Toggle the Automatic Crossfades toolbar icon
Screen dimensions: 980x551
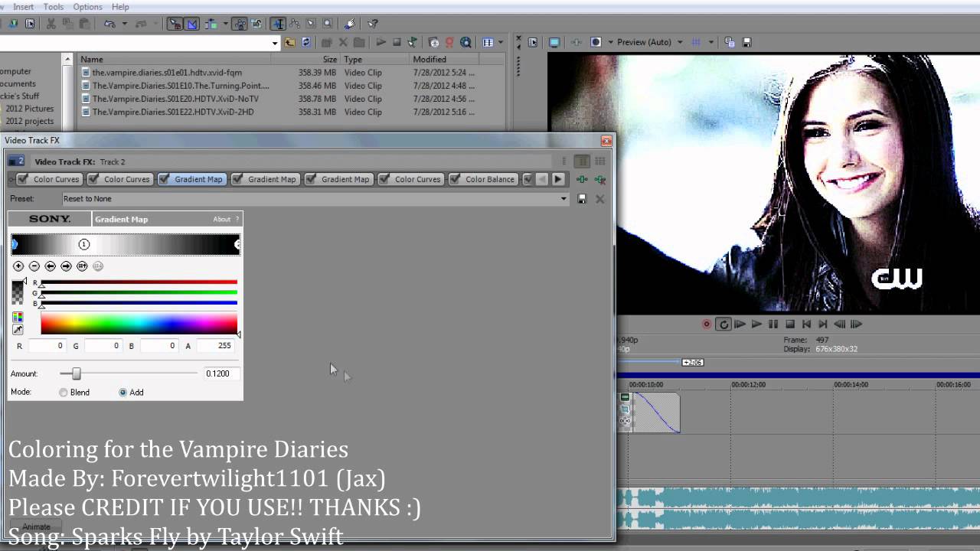pyautogui.click(x=191, y=24)
